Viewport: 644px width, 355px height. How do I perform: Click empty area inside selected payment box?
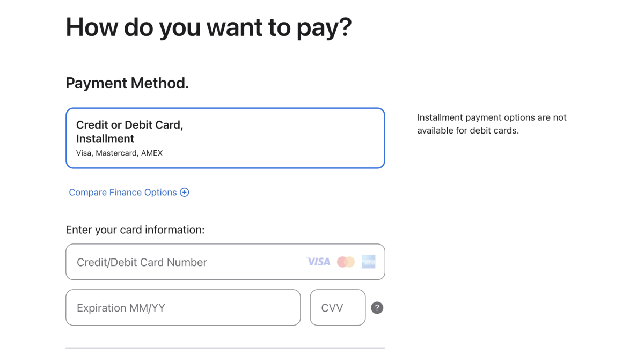point(295,138)
